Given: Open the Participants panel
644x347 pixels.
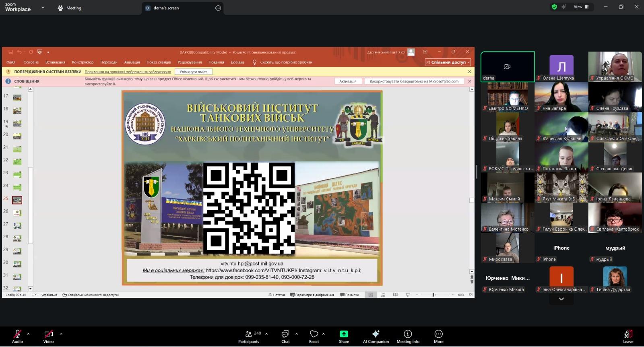Looking at the screenshot, I should point(249,337).
